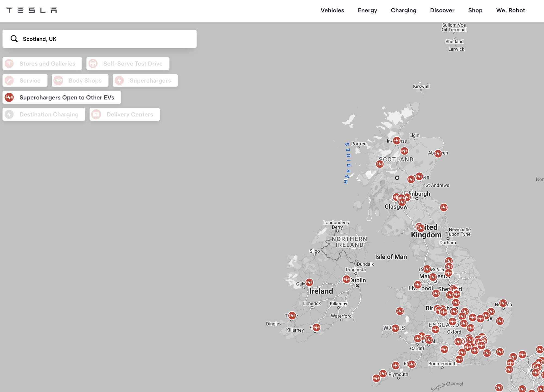
Task: Select supercharger pin on United Kingdom label
Action: (421, 228)
